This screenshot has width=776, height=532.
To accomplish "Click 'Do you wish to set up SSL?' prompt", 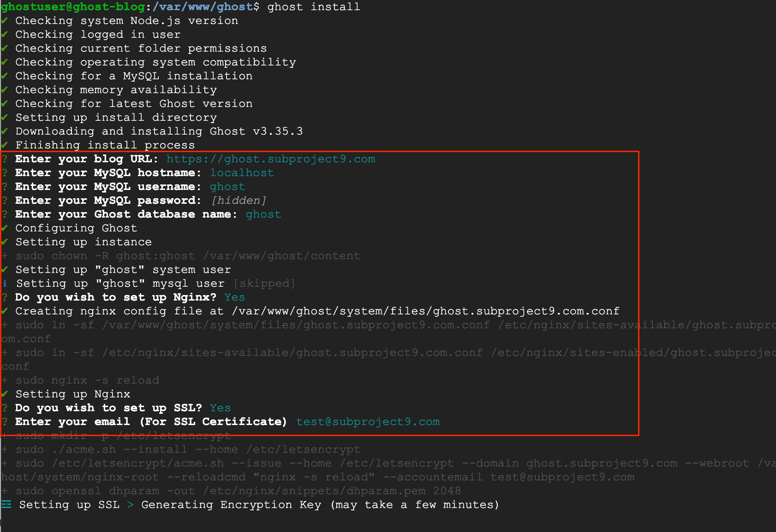I will pyautogui.click(x=108, y=408).
